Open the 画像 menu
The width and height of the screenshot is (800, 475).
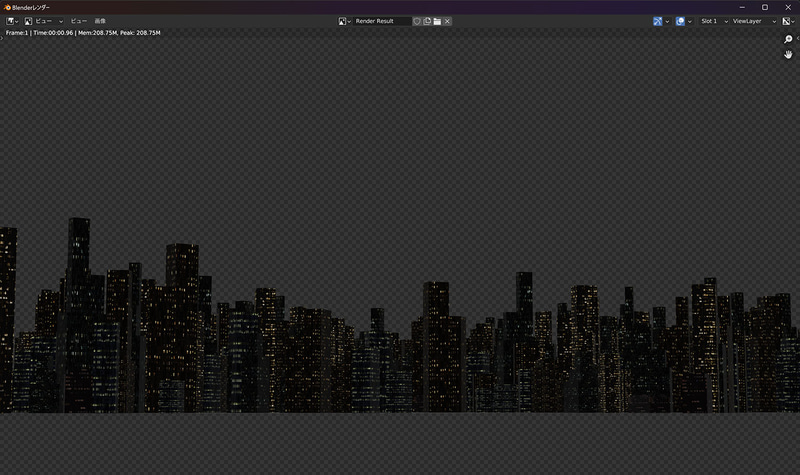click(x=100, y=21)
